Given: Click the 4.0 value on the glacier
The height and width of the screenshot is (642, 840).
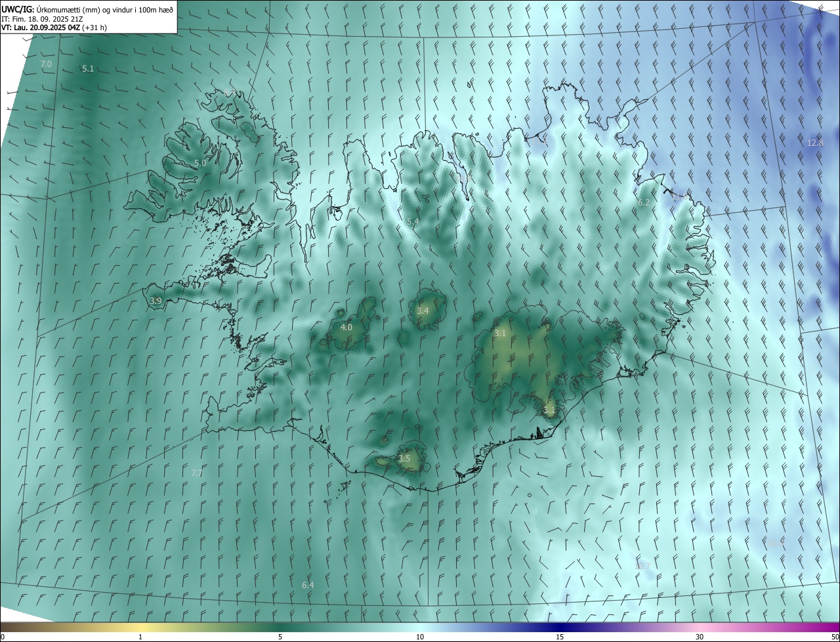Looking at the screenshot, I should pos(346,327).
